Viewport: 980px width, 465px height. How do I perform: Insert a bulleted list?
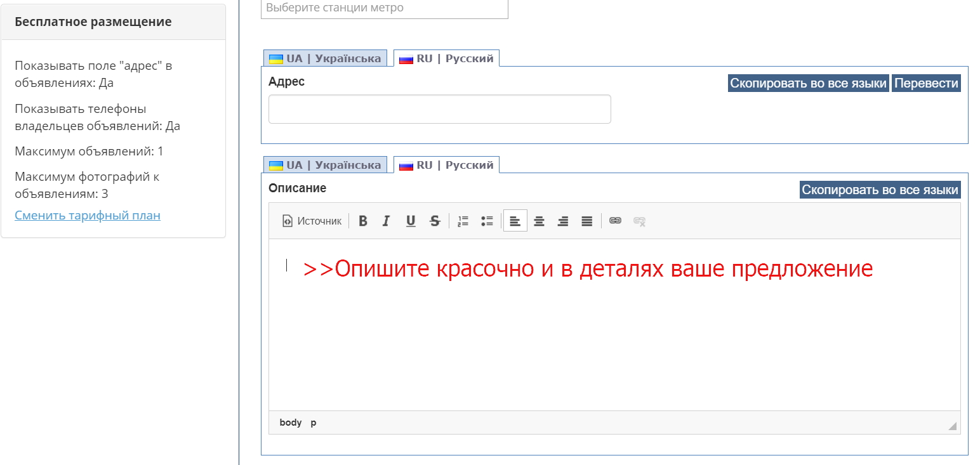click(487, 221)
